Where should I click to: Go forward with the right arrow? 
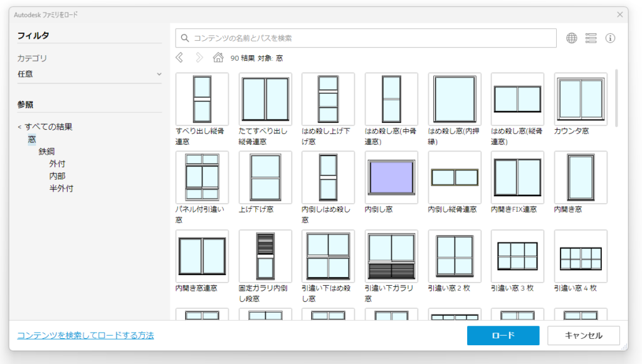click(x=199, y=58)
